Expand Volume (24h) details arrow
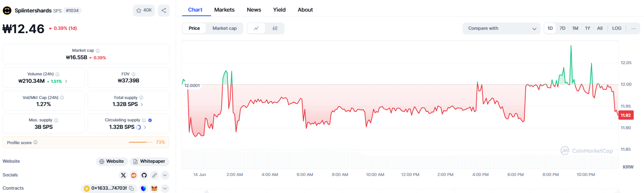Screen dimensions: 644x193 pyautogui.click(x=66, y=81)
